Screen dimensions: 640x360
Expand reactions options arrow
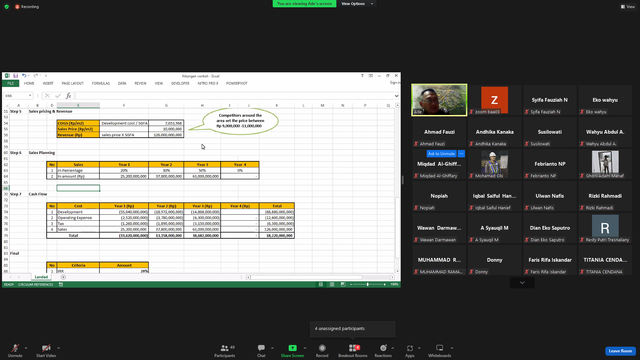tap(393, 348)
